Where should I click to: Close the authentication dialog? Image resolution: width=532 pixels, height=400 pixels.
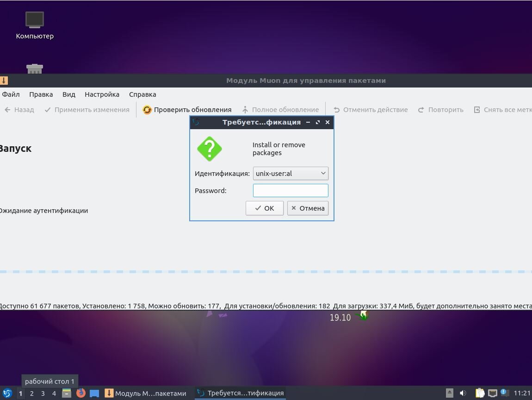click(328, 122)
